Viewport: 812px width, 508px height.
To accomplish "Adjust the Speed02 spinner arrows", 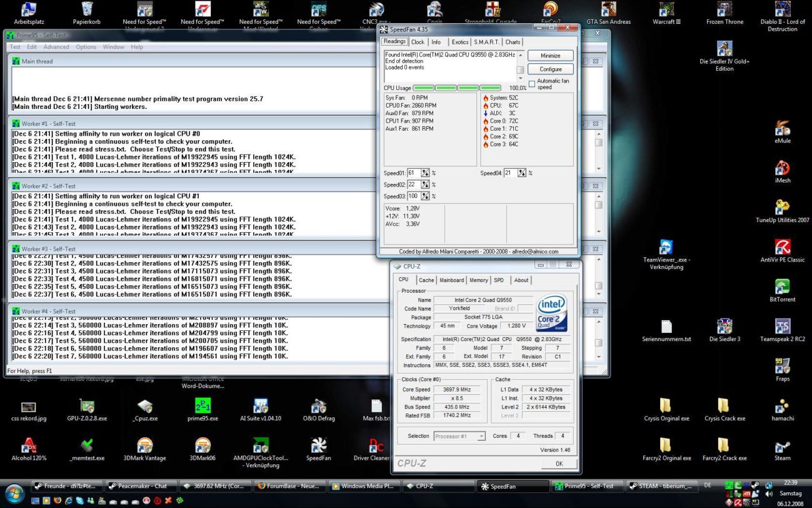I will tap(426, 185).
